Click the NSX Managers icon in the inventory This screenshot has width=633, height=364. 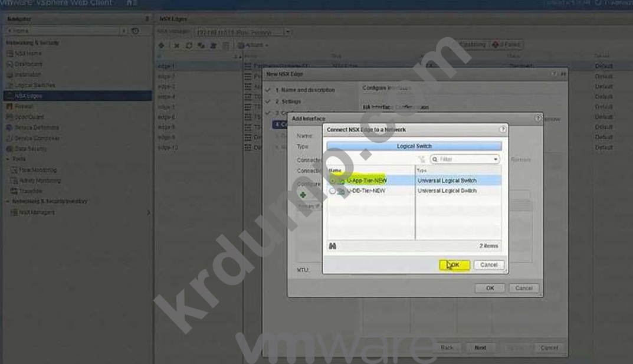pyautogui.click(x=14, y=212)
